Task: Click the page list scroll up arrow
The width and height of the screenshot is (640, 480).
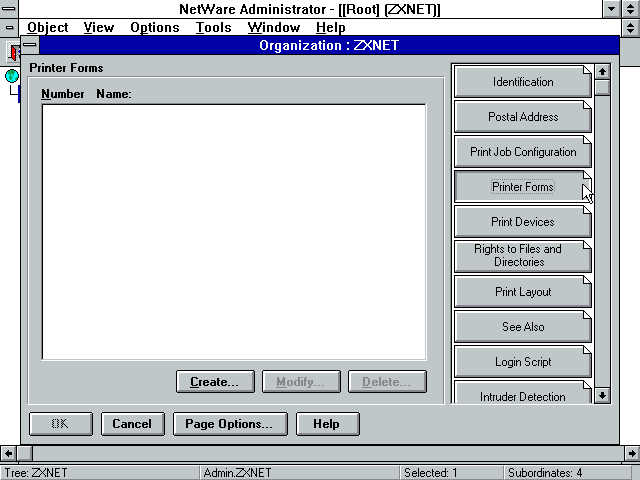Action: pyautogui.click(x=602, y=72)
